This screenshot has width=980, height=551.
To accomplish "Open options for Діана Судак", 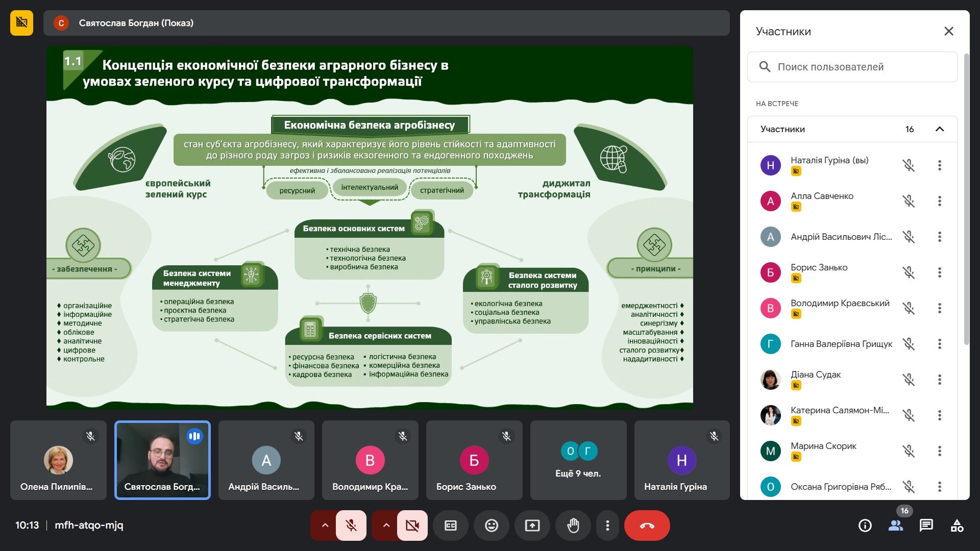I will 940,380.
